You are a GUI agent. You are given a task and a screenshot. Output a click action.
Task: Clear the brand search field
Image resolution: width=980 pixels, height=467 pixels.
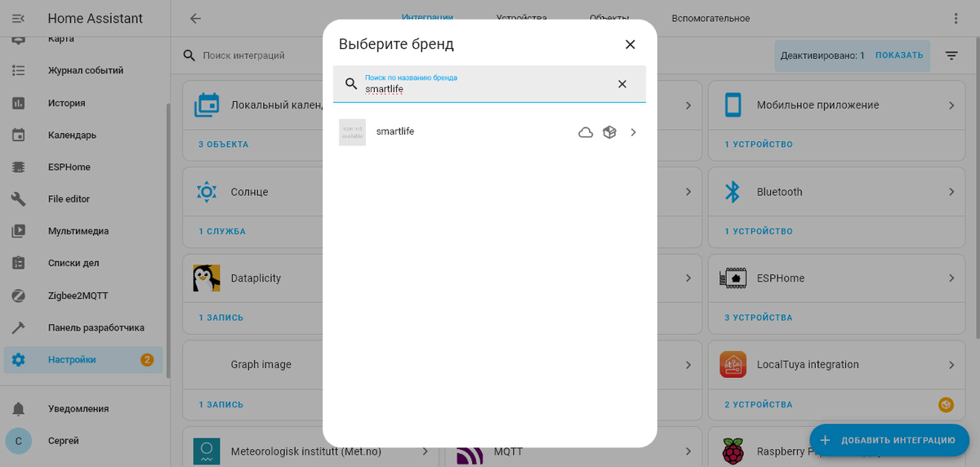[622, 84]
